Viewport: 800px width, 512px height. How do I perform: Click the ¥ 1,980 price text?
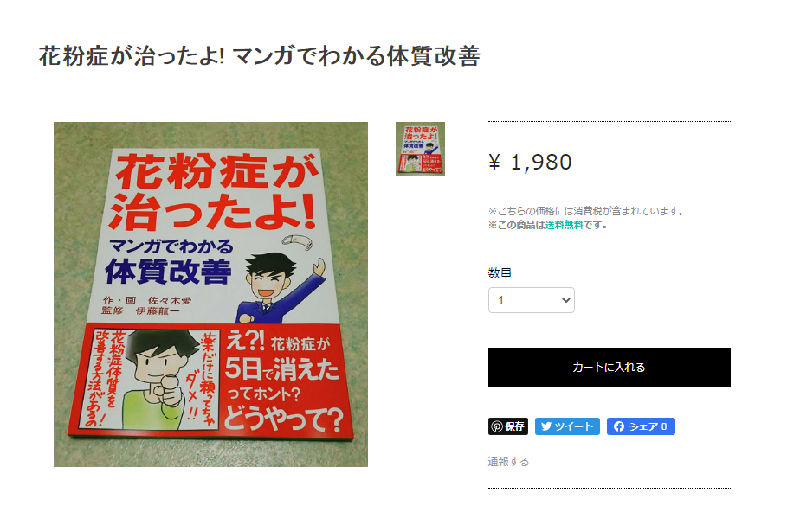click(530, 162)
